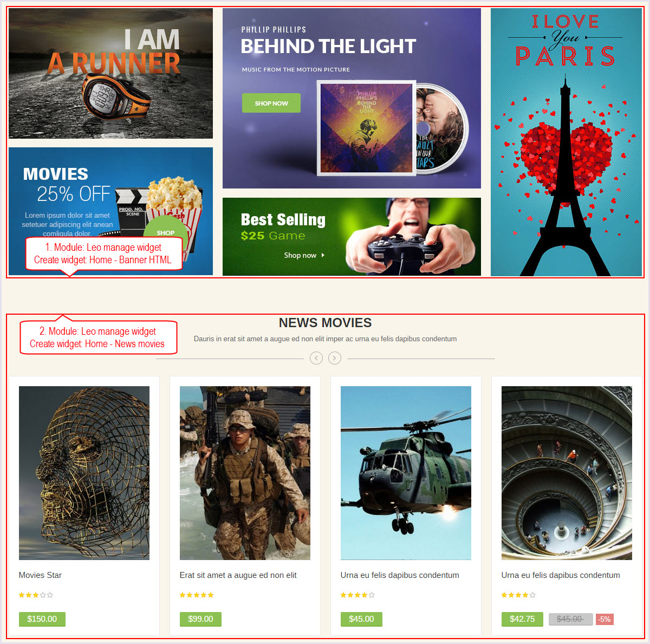Image resolution: width=650 pixels, height=644 pixels.
Task: Click the Behind The Light banner title
Action: [328, 47]
